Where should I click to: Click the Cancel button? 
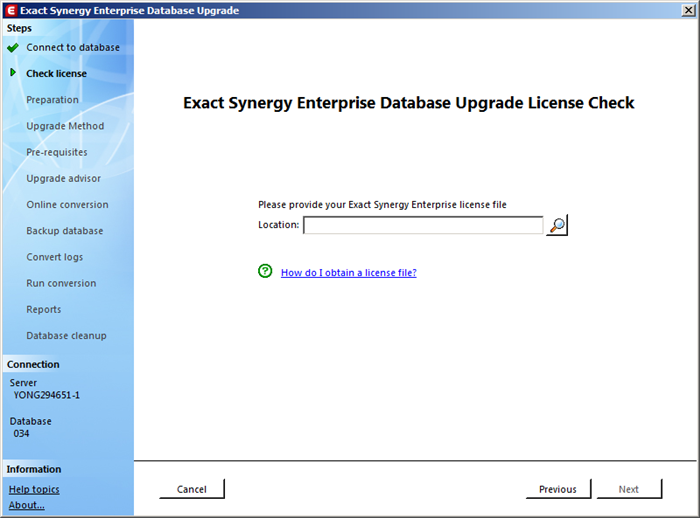[x=192, y=489]
